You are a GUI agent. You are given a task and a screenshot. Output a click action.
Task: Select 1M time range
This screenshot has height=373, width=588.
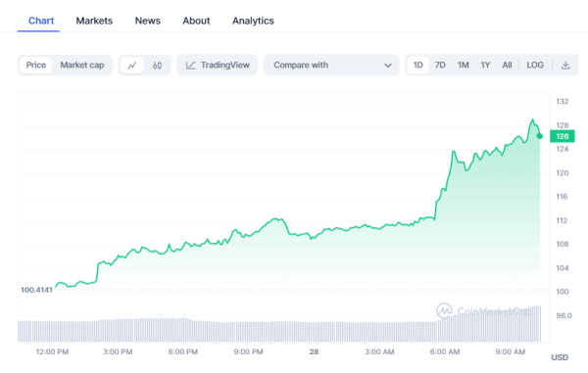tap(463, 66)
